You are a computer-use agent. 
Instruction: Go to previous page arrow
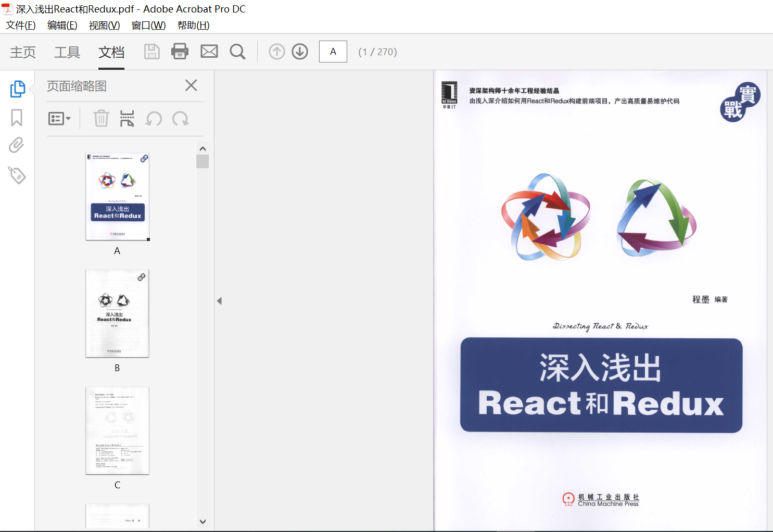tap(277, 52)
